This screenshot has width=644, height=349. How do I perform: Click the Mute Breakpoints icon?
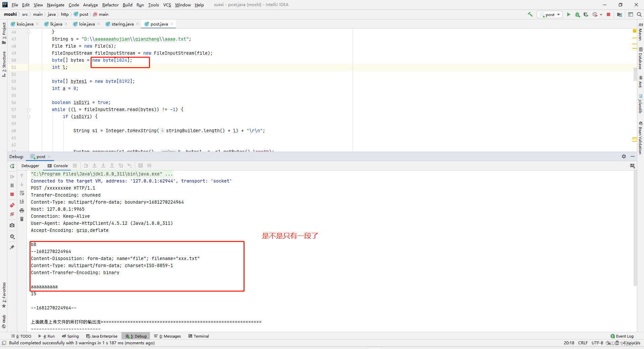click(x=12, y=214)
